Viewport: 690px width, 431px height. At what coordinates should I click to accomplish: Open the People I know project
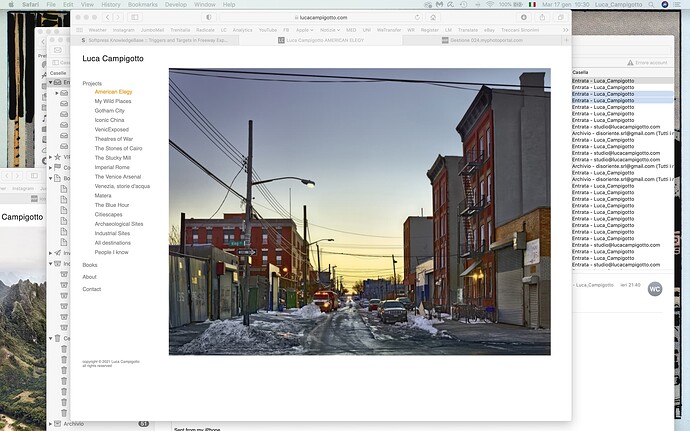(112, 252)
